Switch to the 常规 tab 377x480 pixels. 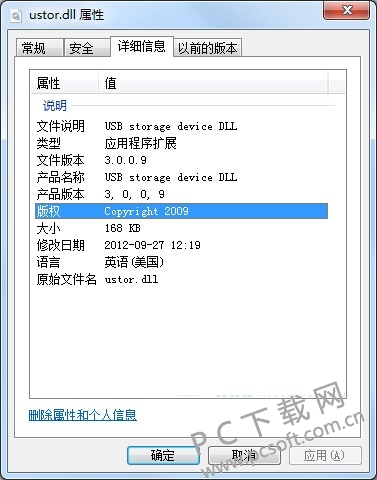[x=40, y=48]
